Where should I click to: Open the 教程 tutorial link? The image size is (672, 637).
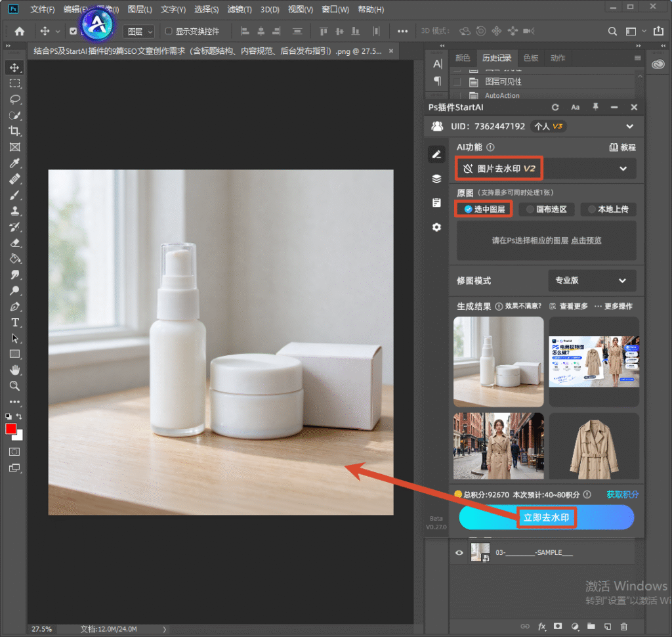coord(623,148)
